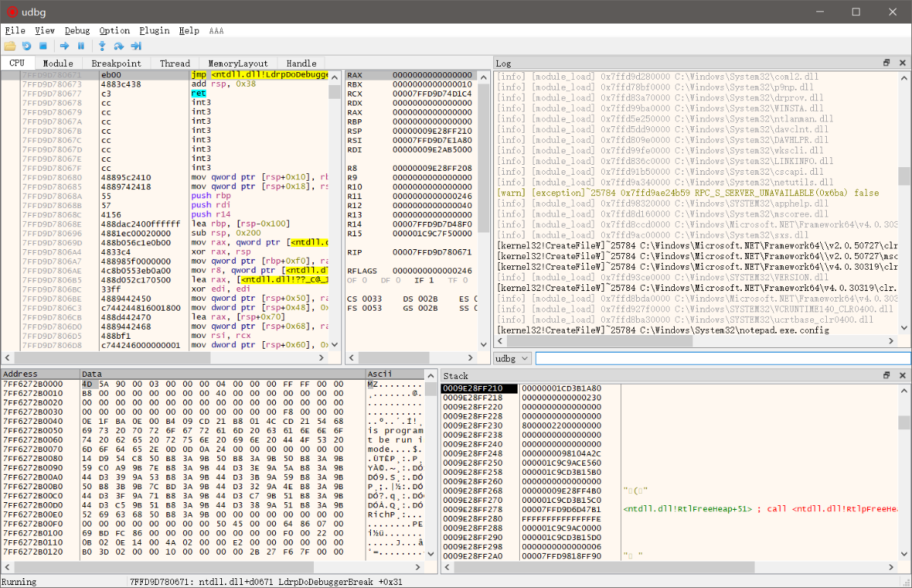Click the Data column header in memory dump
The height and width of the screenshot is (588, 912).
(x=223, y=374)
